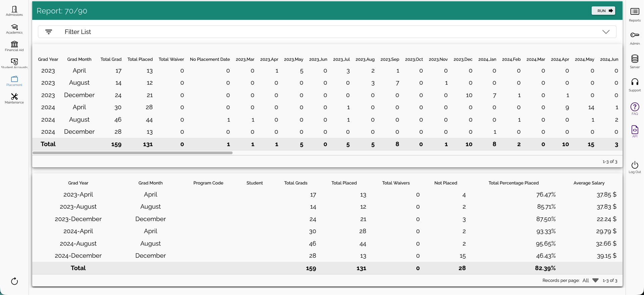Select the 2024-December row label
The height and width of the screenshot is (295, 644).
point(78,256)
